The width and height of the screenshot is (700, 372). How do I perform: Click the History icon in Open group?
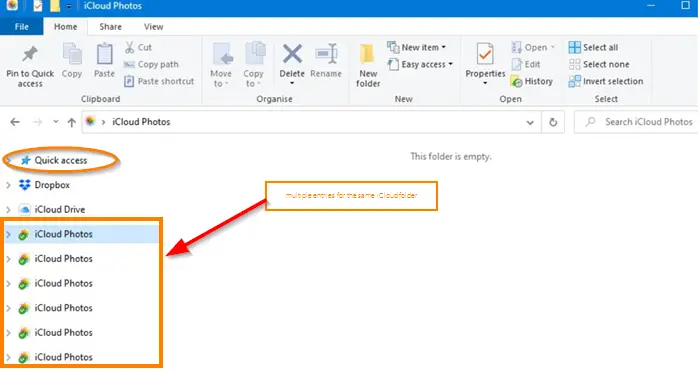517,81
